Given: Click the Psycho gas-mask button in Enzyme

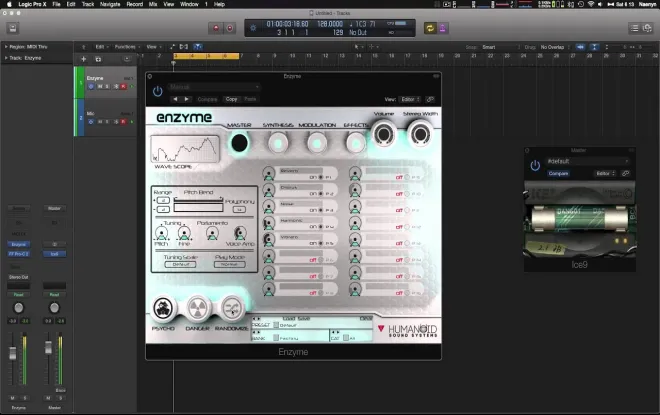Looking at the screenshot, I should (x=163, y=309).
